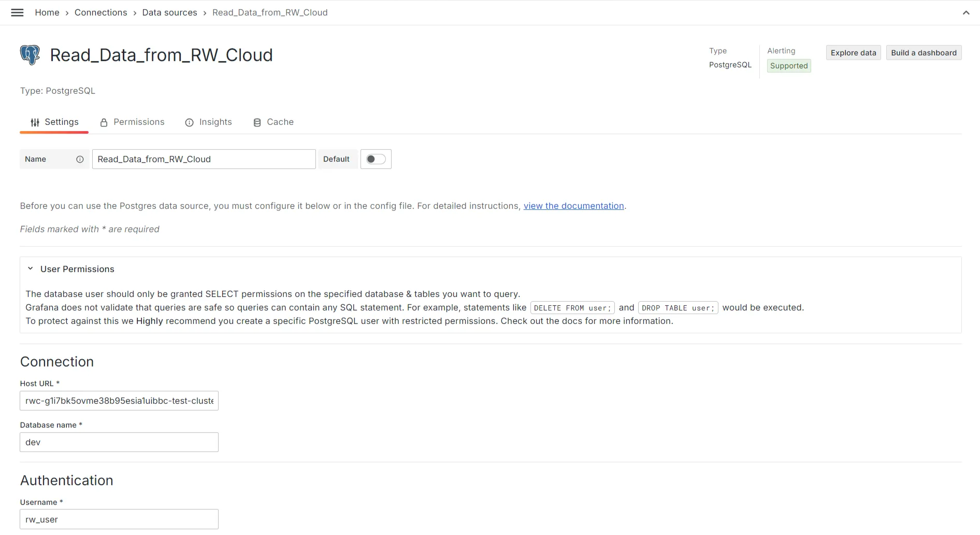Image resolution: width=980 pixels, height=535 pixels.
Task: Go to Data sources breadcrumb
Action: coord(169,12)
